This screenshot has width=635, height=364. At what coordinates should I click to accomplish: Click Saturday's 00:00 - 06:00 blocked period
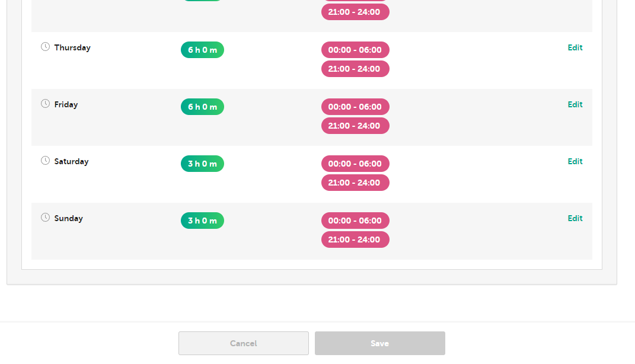tap(355, 164)
